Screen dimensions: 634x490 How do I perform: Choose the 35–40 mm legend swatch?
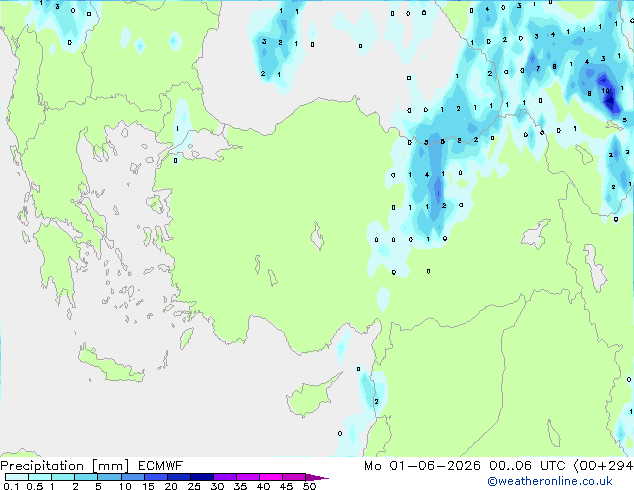(x=247, y=477)
